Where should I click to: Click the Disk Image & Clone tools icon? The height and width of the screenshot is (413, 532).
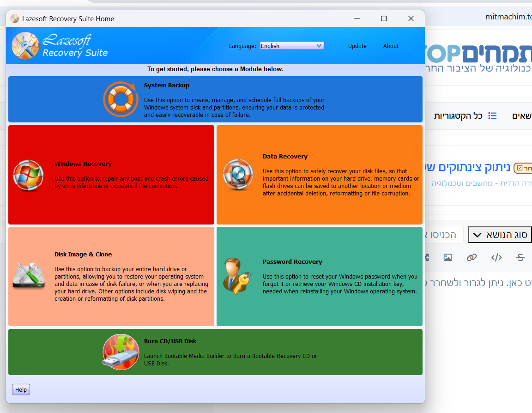tap(29, 276)
